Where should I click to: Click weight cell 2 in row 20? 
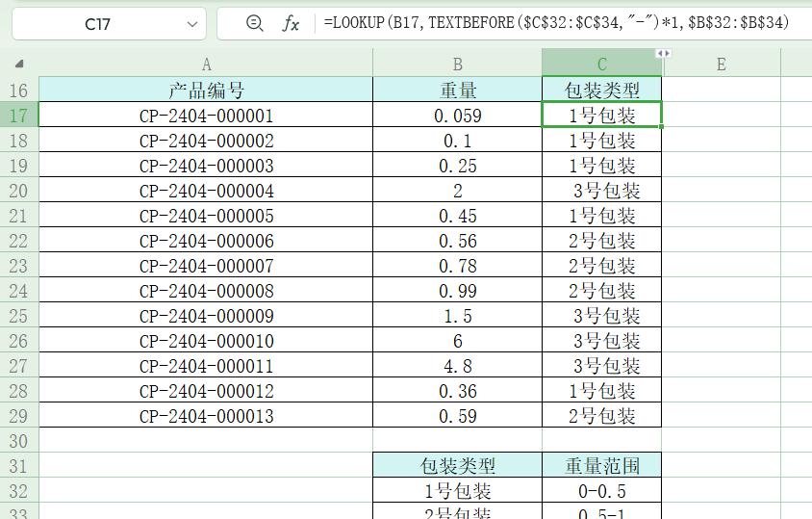(457, 191)
